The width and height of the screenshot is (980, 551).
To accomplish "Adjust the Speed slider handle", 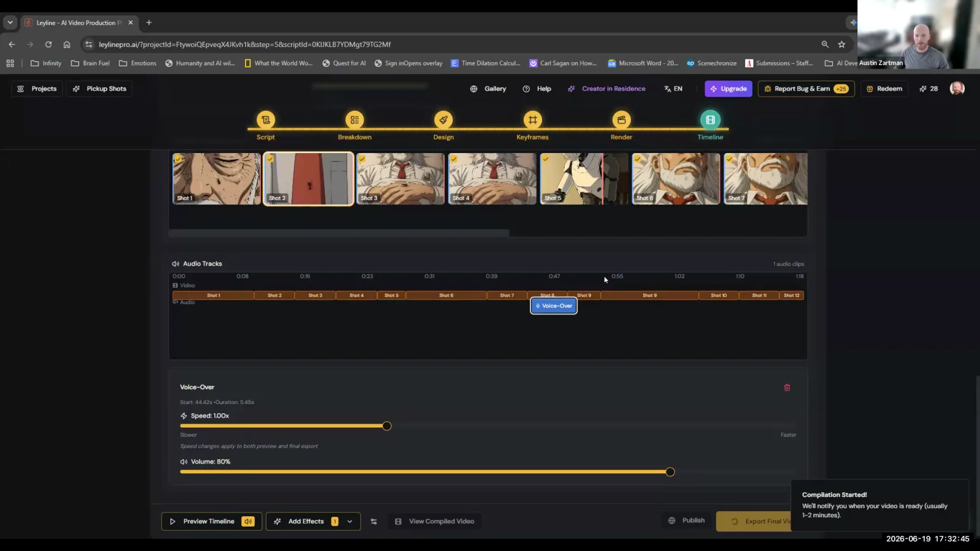I will [386, 426].
